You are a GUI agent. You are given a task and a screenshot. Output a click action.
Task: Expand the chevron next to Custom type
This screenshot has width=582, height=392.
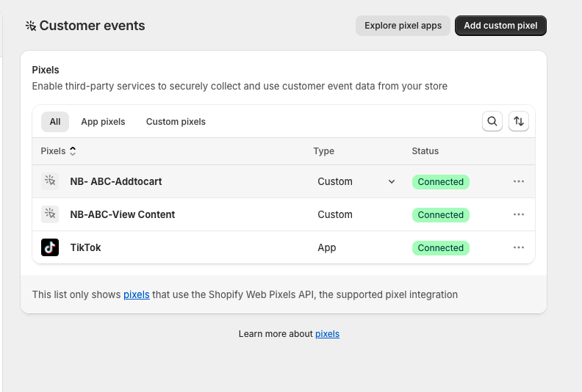coord(392,182)
